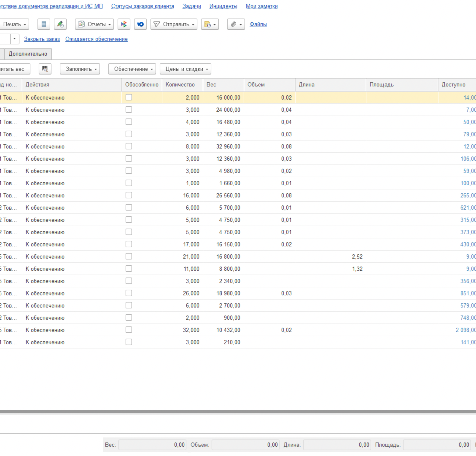Open the Файлы link
The height and width of the screenshot is (456, 476).
[x=258, y=24]
